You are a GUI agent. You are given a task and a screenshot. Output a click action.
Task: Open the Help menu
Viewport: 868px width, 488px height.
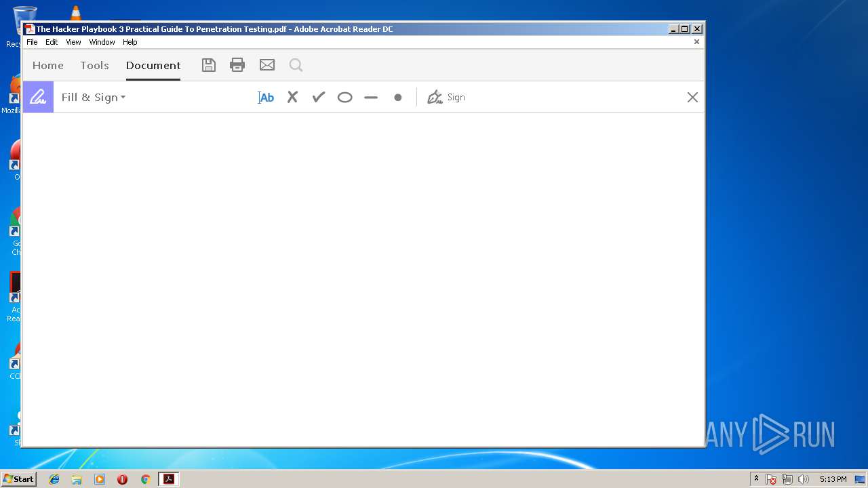click(130, 42)
